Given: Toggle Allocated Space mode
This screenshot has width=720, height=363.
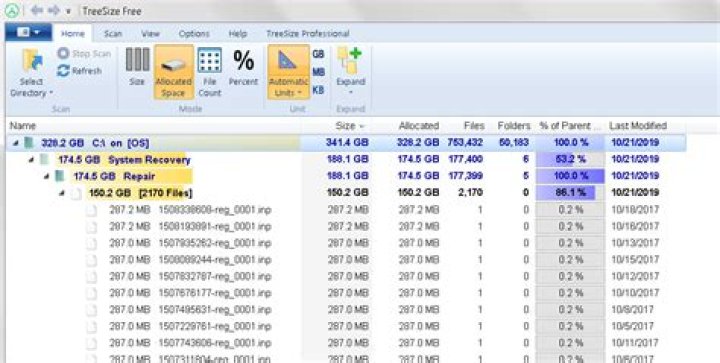Looking at the screenshot, I should click(x=173, y=73).
